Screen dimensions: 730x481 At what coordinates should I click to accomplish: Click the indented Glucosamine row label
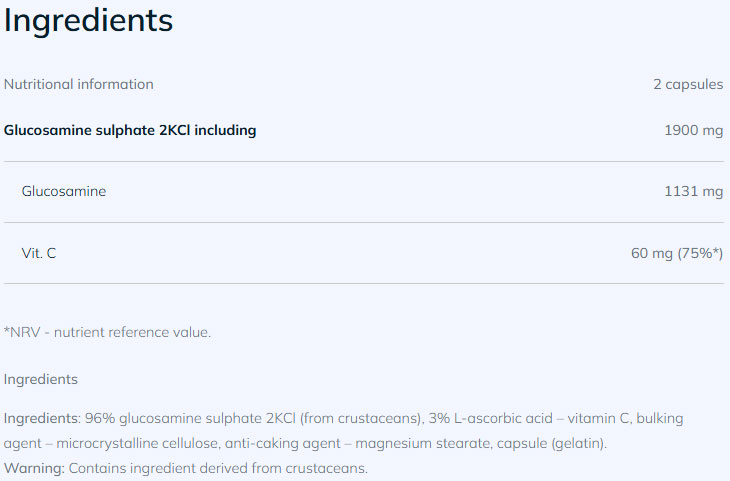click(64, 191)
